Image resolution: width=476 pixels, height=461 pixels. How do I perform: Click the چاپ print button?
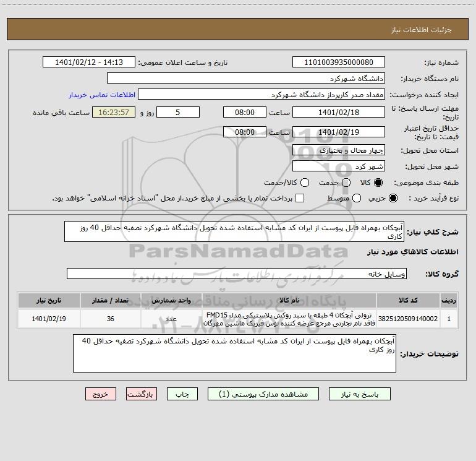[x=182, y=394]
